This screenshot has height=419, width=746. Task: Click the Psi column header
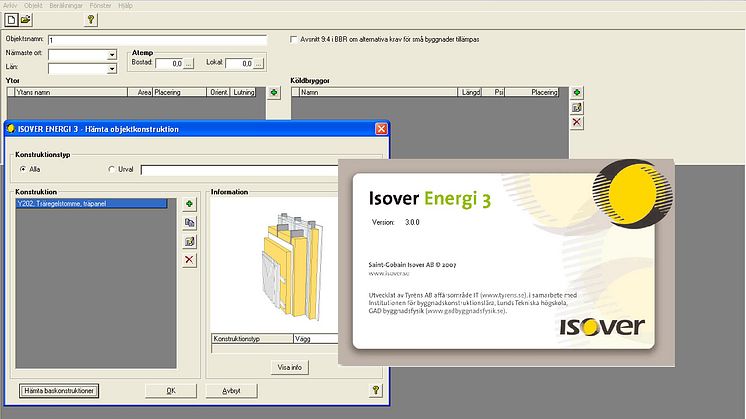[x=493, y=92]
